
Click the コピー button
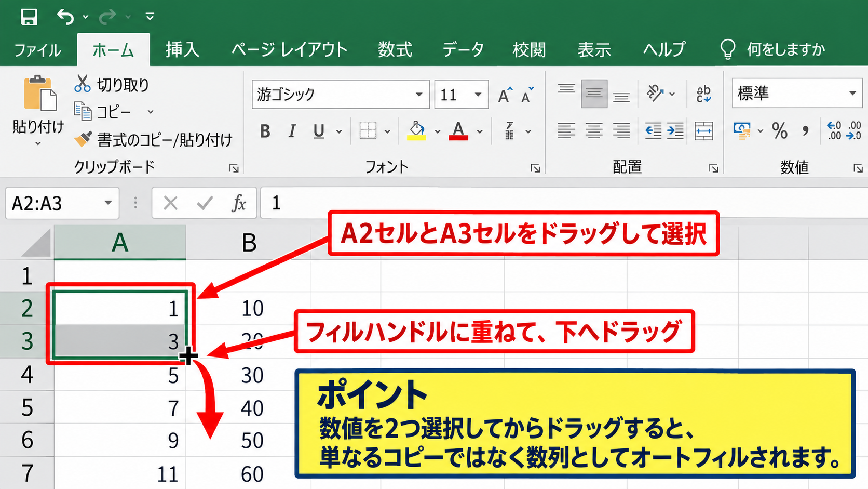pyautogui.click(x=104, y=112)
